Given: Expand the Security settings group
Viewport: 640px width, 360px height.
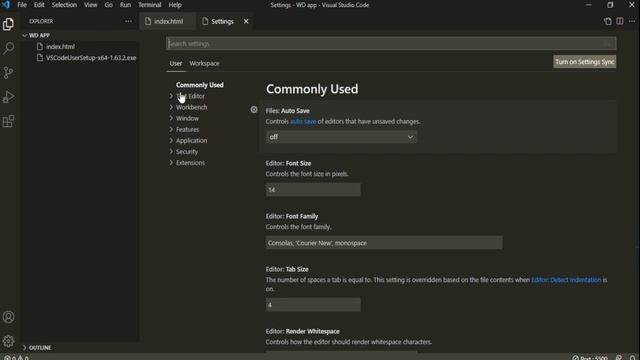Looking at the screenshot, I should coord(187,151).
